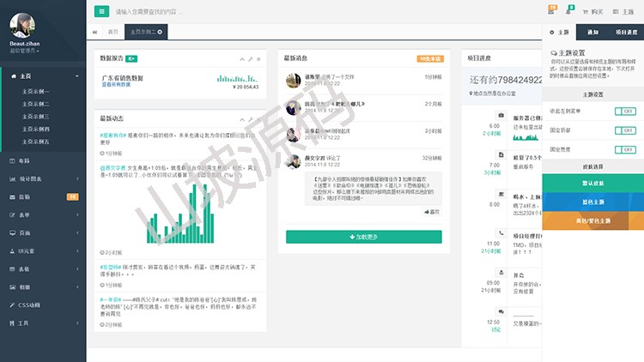The image size is (644, 362).
Task: Open 主页示例三 in sidebar
Action: (36, 117)
